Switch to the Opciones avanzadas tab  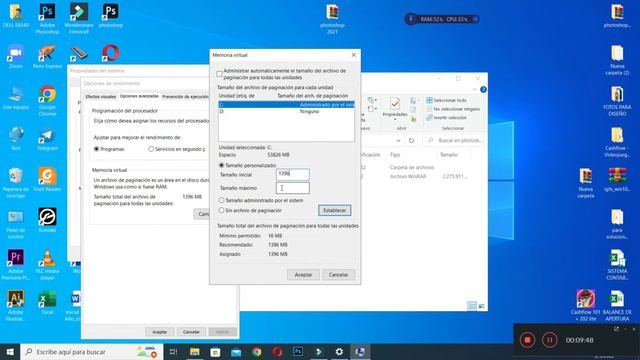click(139, 96)
